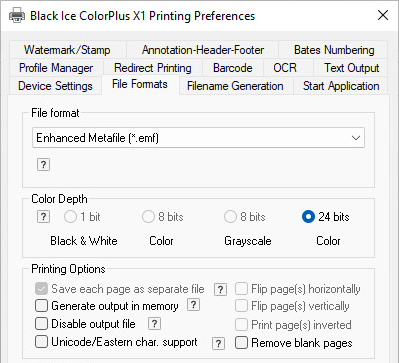The image size is (399, 363).
Task: Open the File format dropdown
Action: point(198,138)
